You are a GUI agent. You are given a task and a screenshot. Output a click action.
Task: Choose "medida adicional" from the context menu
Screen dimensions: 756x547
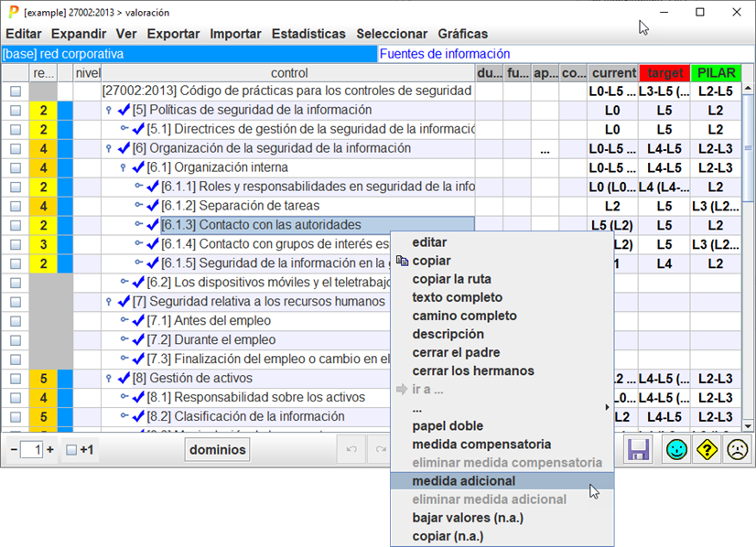tap(463, 481)
